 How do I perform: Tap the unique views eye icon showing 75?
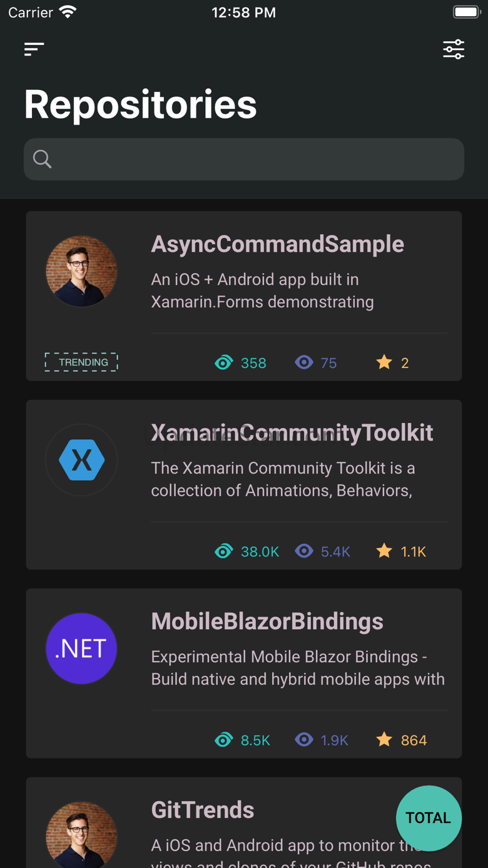click(x=304, y=362)
